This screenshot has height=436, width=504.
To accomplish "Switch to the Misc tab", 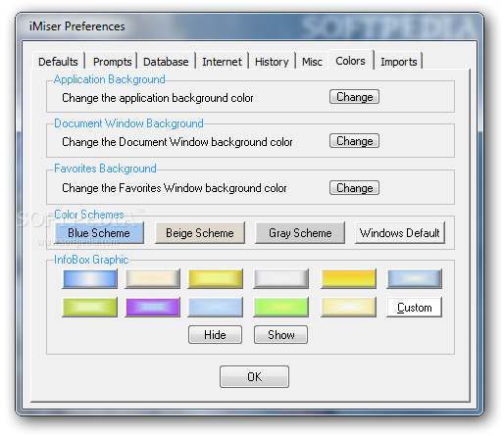I will (x=312, y=62).
